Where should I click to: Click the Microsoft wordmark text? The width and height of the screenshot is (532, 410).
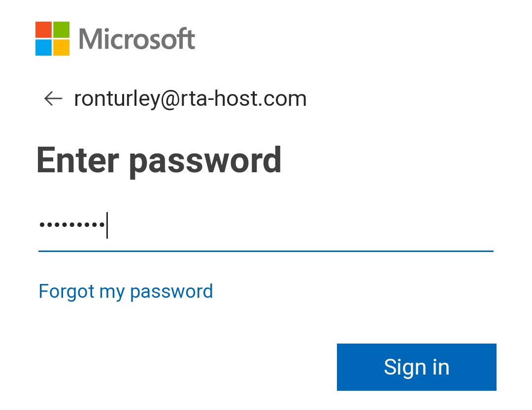pyautogui.click(x=136, y=39)
